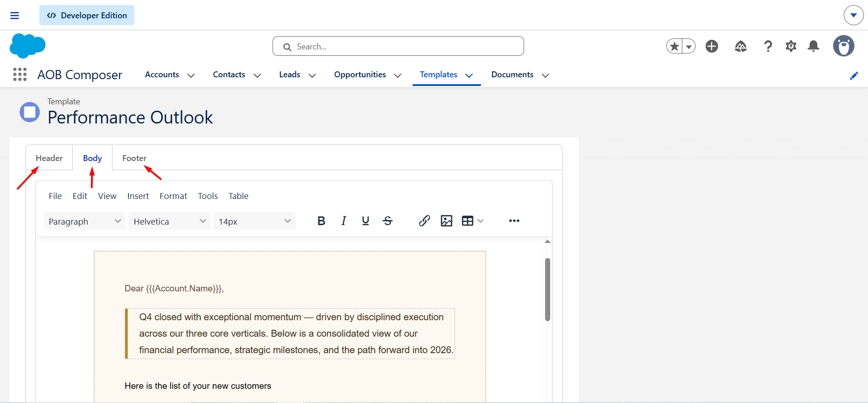Viewport: 868px width, 403px height.
Task: Click the insert table icon
Action: (x=467, y=221)
